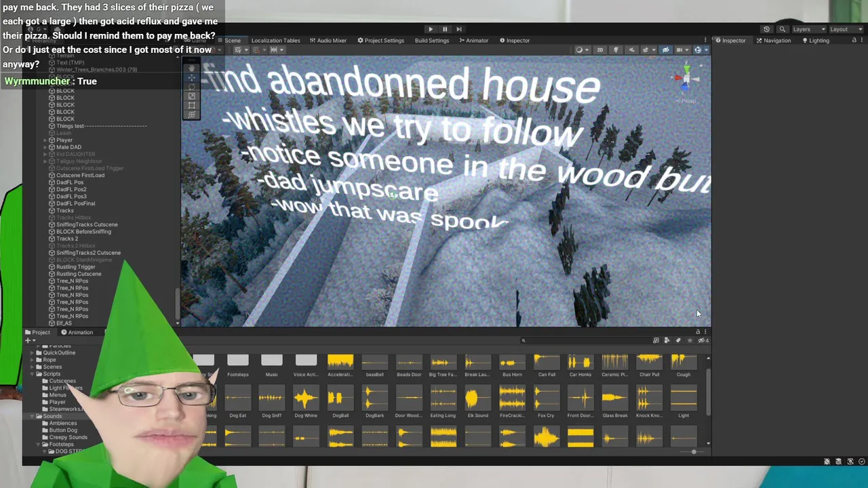Screen dimensions: 868x488
Task: Select DadFL PosFinal in Hierarchy
Action: click(75, 203)
